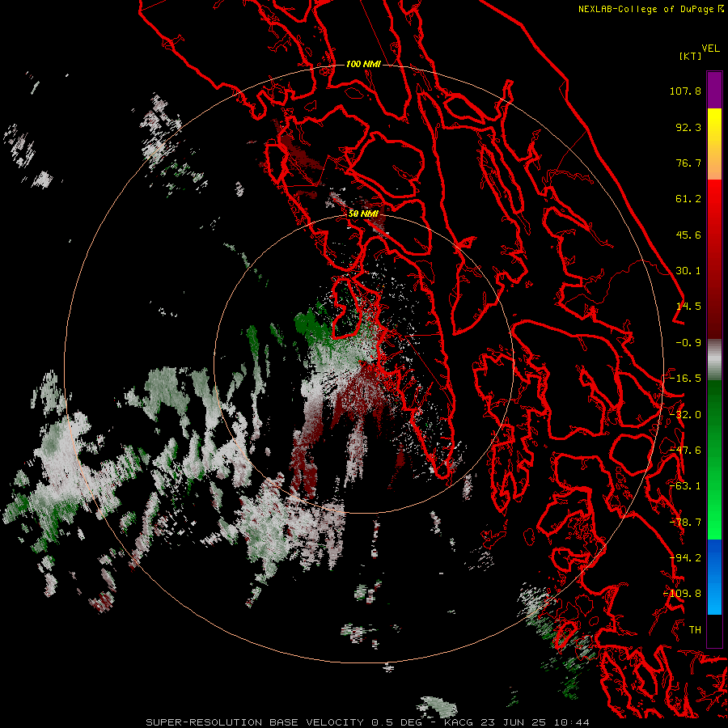Click the [KT] units label
Viewport: 728px width, 728px height.
691,56
